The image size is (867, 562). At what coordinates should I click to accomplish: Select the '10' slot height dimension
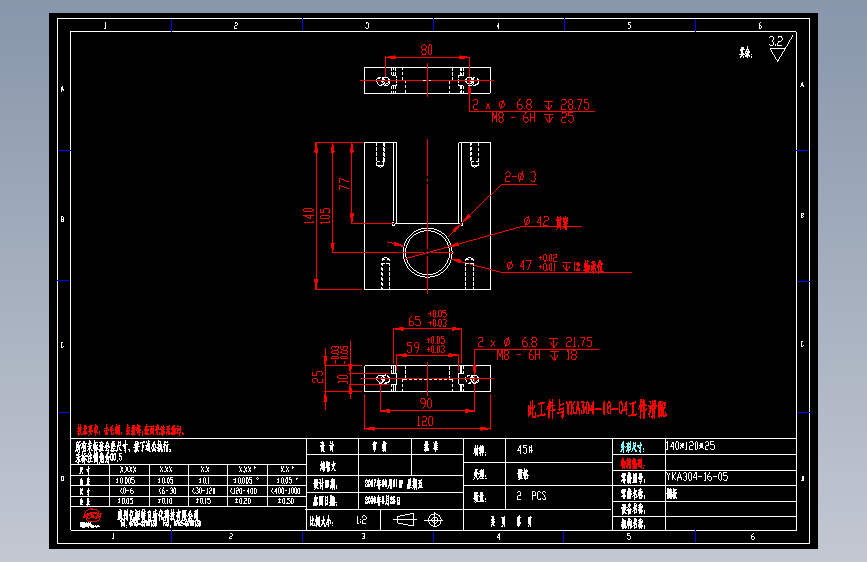click(x=343, y=379)
